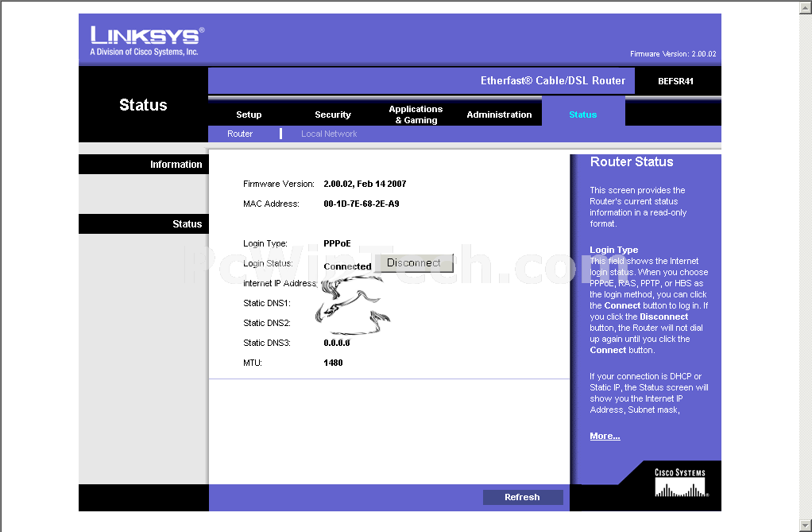This screenshot has height=532, width=812.
Task: Click the Static DNS3 value 0.0.0.0
Action: pos(337,344)
